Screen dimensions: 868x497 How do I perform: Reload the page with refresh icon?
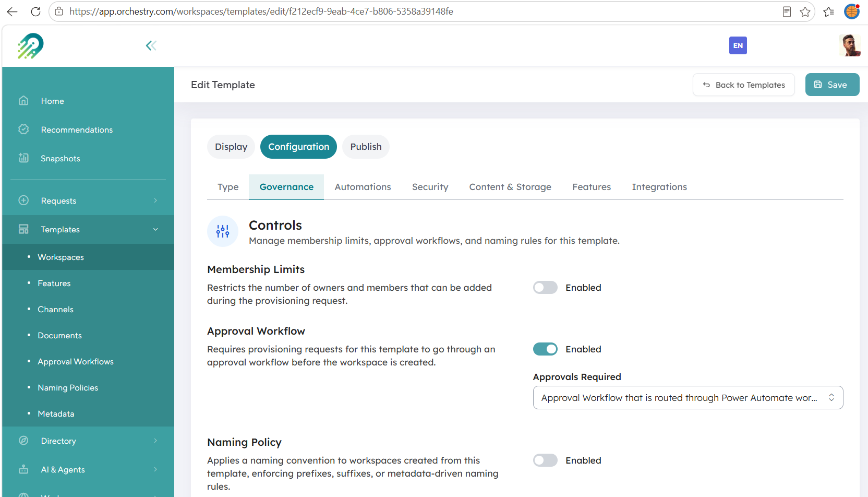point(35,11)
